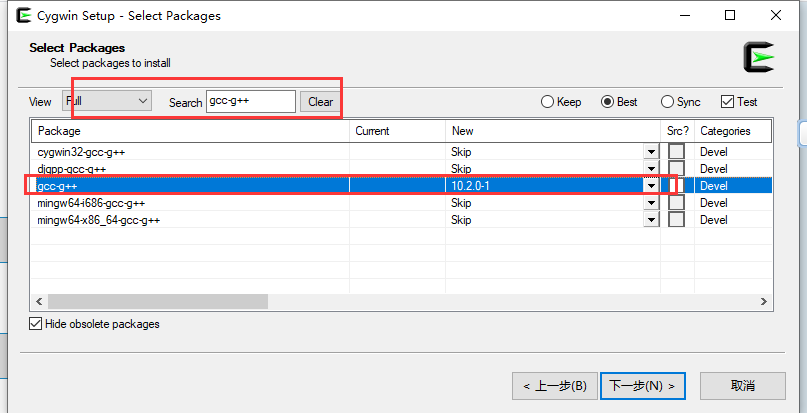This screenshot has width=807, height=413.
Task: Open version dropdown for mingw64-i686-gcc-g++
Action: click(x=652, y=203)
